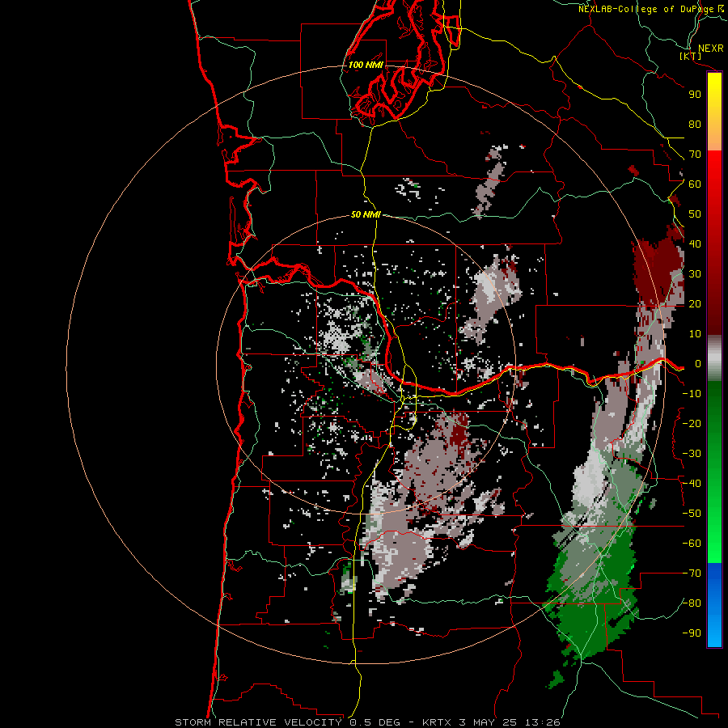
Task: Click the -80 value on the velocity scale
Action: (x=692, y=603)
